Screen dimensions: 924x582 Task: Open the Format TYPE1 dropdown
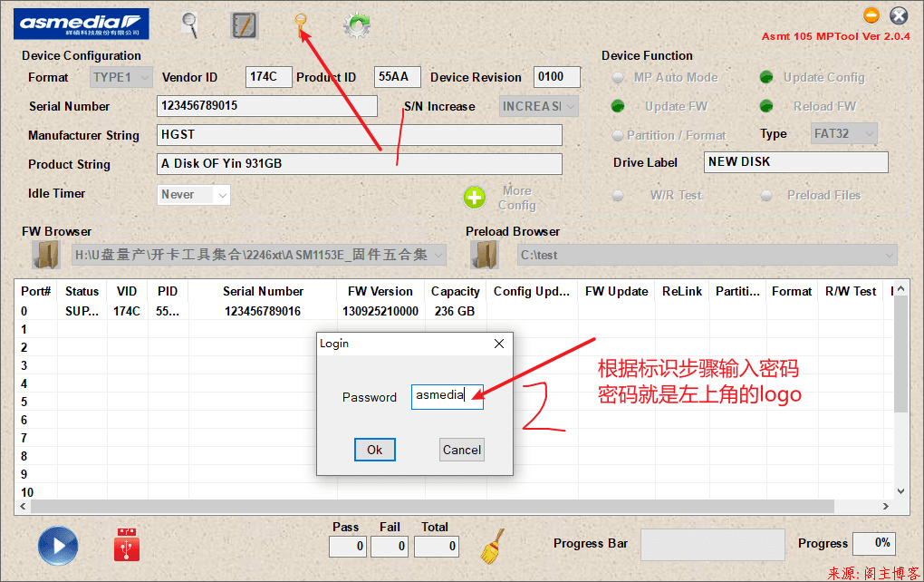pos(120,77)
